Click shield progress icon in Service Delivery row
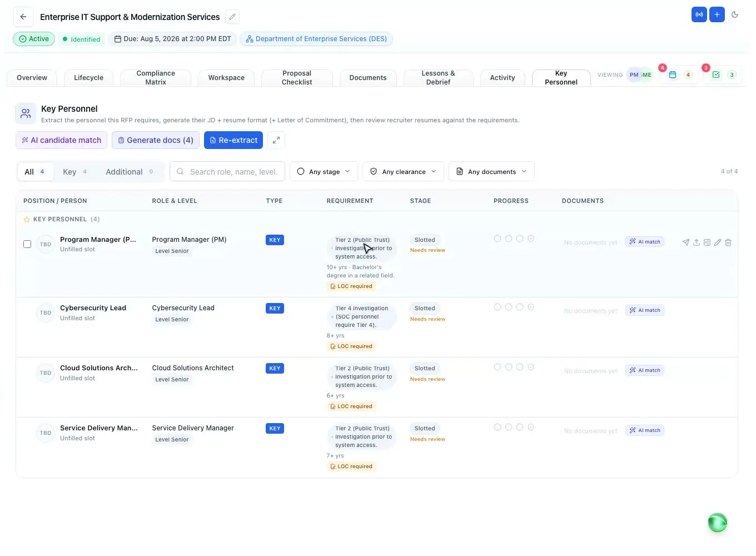 (x=531, y=427)
